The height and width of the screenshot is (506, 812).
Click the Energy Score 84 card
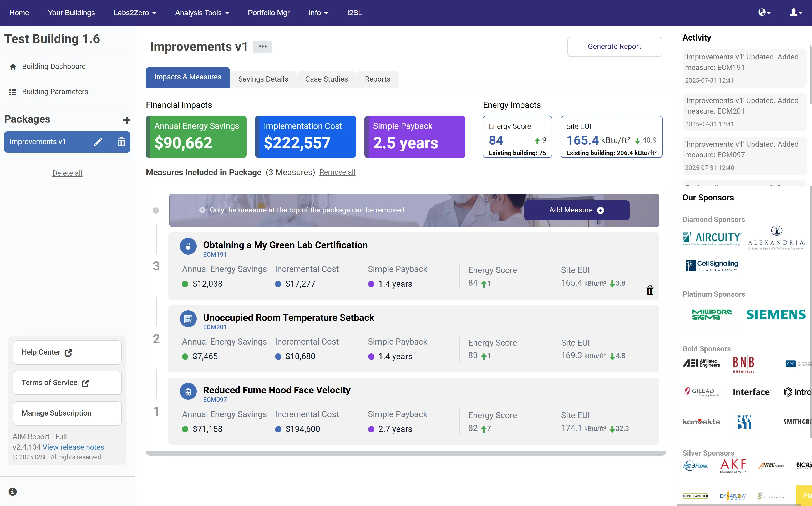click(x=517, y=136)
